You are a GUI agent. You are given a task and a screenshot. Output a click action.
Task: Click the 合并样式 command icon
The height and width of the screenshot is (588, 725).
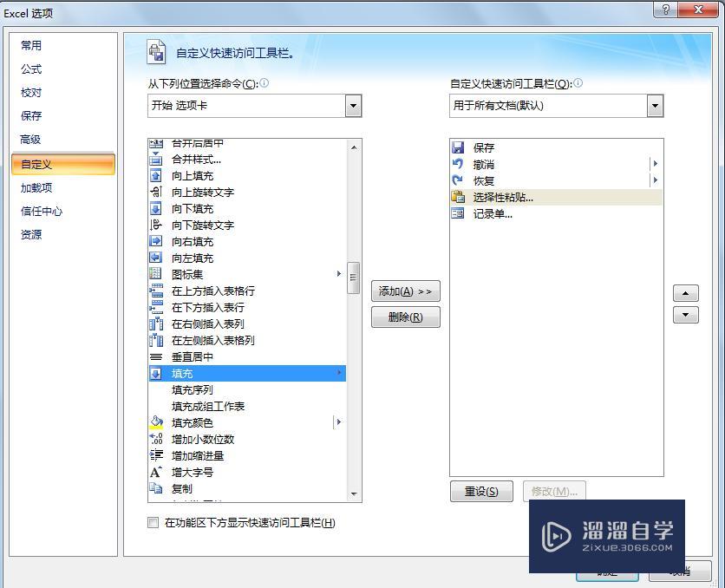coord(156,160)
